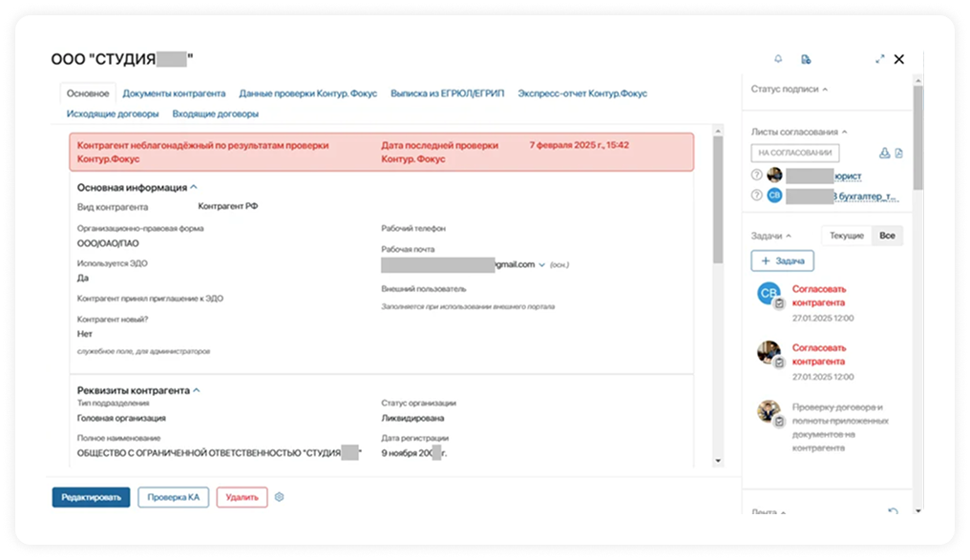Viewport: 970px width, 560px height.
Task: Collapse the Реквизиты контрагента section
Action: tap(197, 390)
